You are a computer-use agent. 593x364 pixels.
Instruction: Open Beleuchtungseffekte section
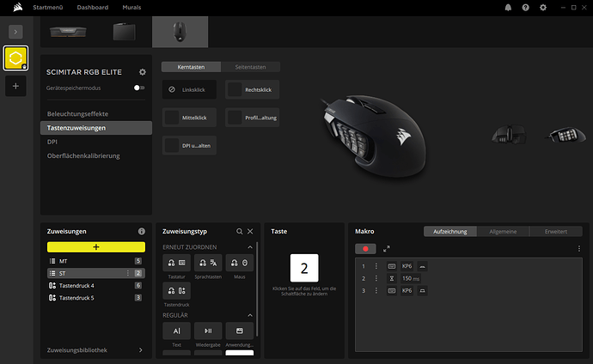(77, 113)
